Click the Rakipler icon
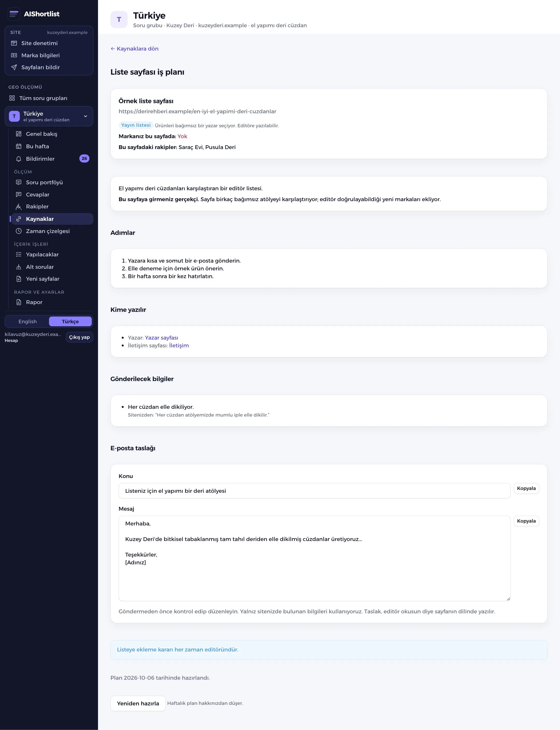 tap(19, 207)
